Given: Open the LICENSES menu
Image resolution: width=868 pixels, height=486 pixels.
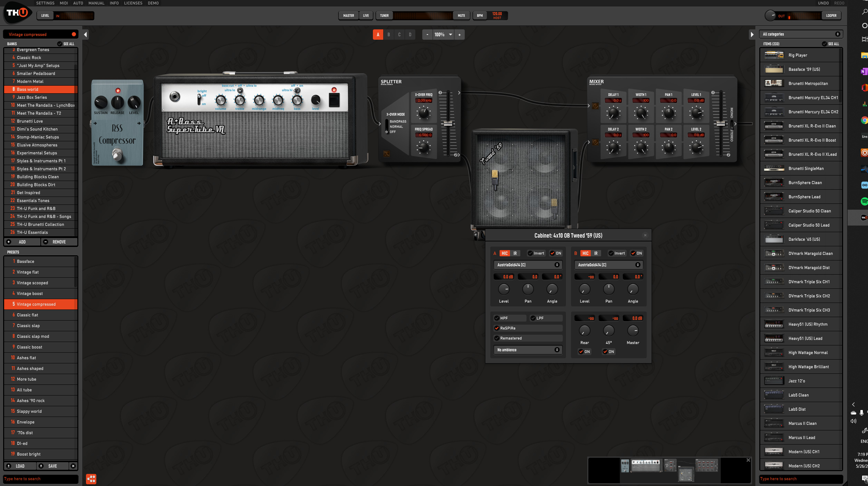Looking at the screenshot, I should (133, 3).
